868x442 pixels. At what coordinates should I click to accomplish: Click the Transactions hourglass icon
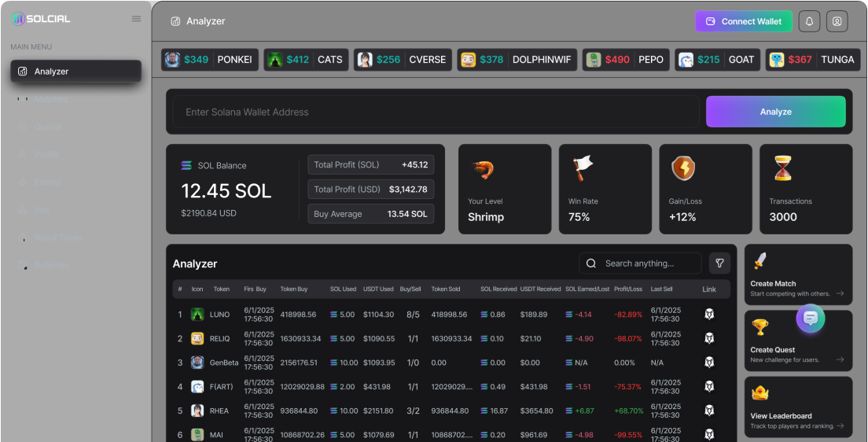point(783,168)
